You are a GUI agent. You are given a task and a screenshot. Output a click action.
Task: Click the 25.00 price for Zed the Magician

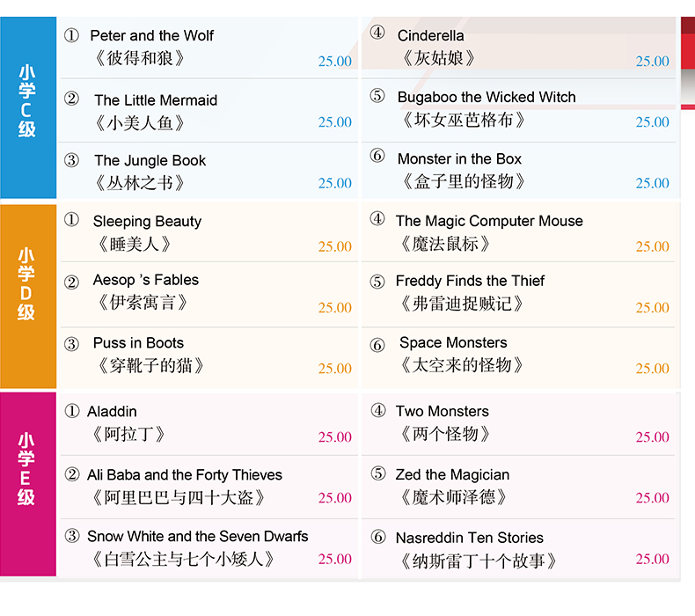point(652,497)
